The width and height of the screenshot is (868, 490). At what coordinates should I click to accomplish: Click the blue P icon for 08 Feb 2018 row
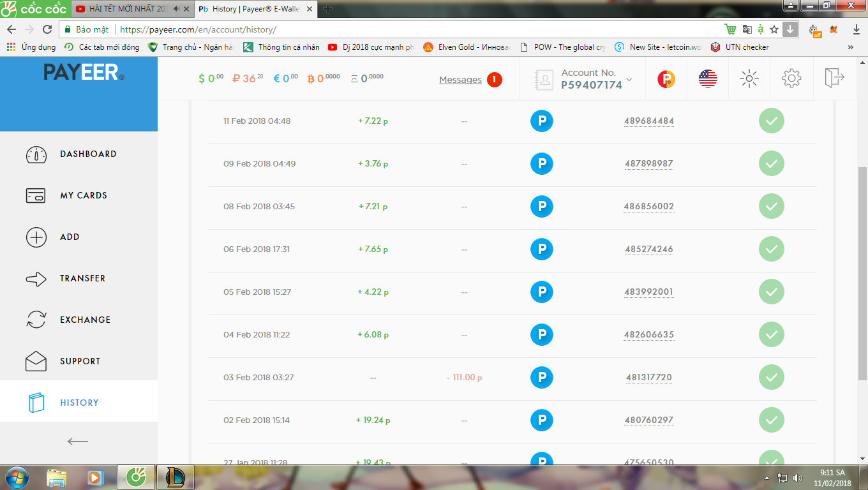pyautogui.click(x=542, y=207)
